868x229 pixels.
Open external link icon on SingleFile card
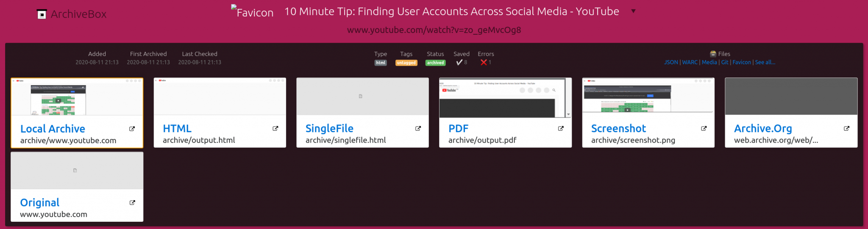[418, 128]
